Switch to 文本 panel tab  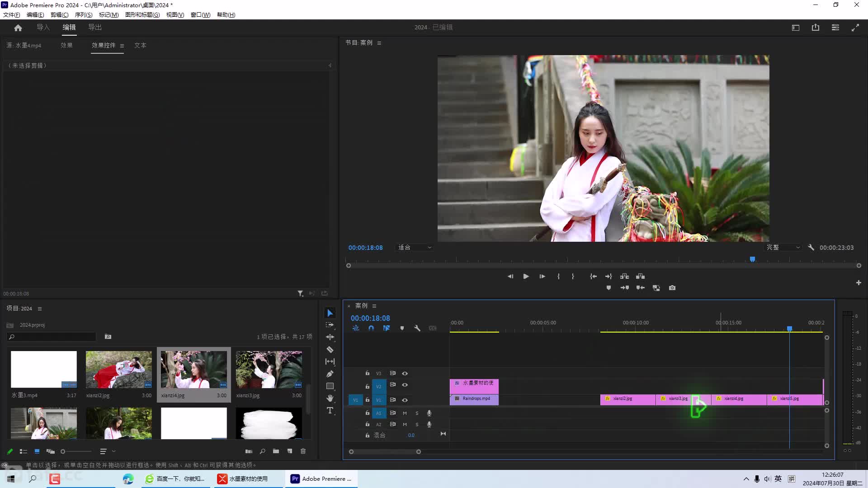pos(140,46)
